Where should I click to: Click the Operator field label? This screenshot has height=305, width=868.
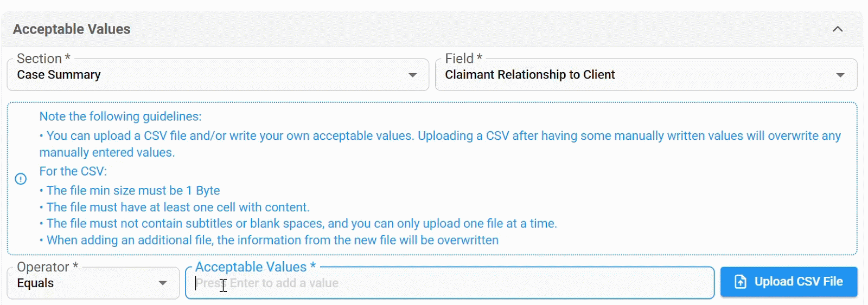(x=47, y=267)
